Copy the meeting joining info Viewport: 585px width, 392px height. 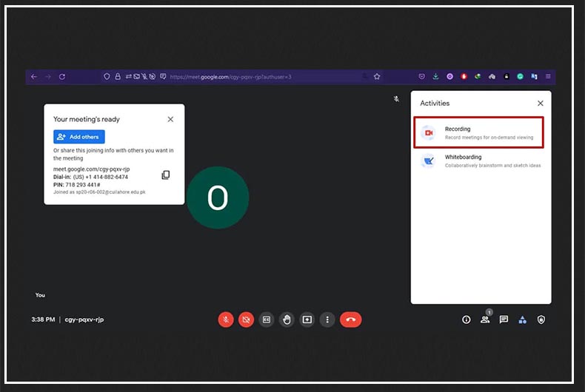(166, 175)
